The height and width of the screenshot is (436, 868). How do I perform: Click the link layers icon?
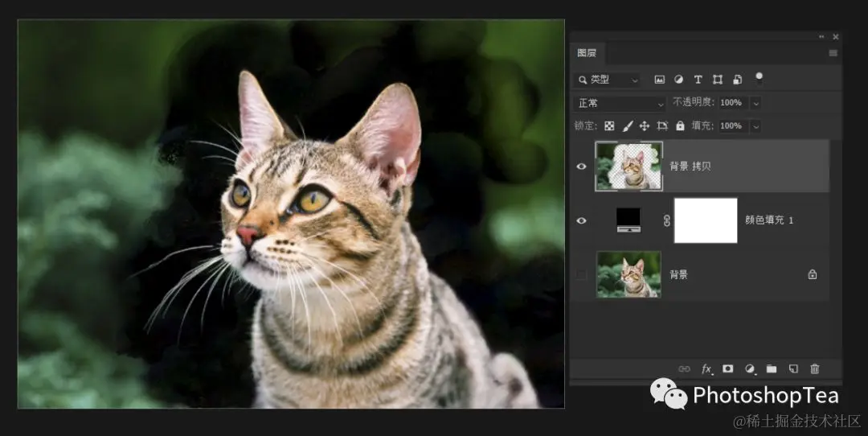(x=684, y=369)
